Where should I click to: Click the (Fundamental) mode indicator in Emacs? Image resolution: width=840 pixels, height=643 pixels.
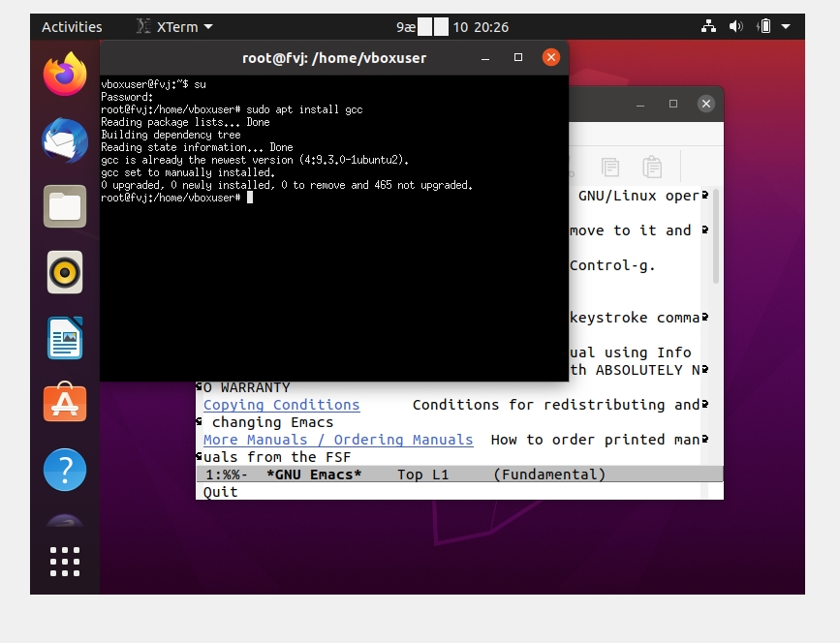[x=549, y=475]
